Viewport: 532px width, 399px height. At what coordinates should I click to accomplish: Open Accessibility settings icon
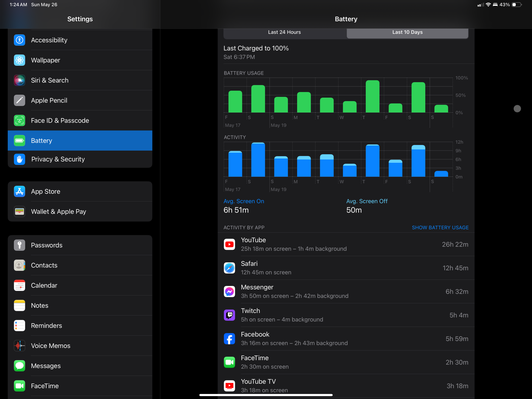tap(19, 40)
